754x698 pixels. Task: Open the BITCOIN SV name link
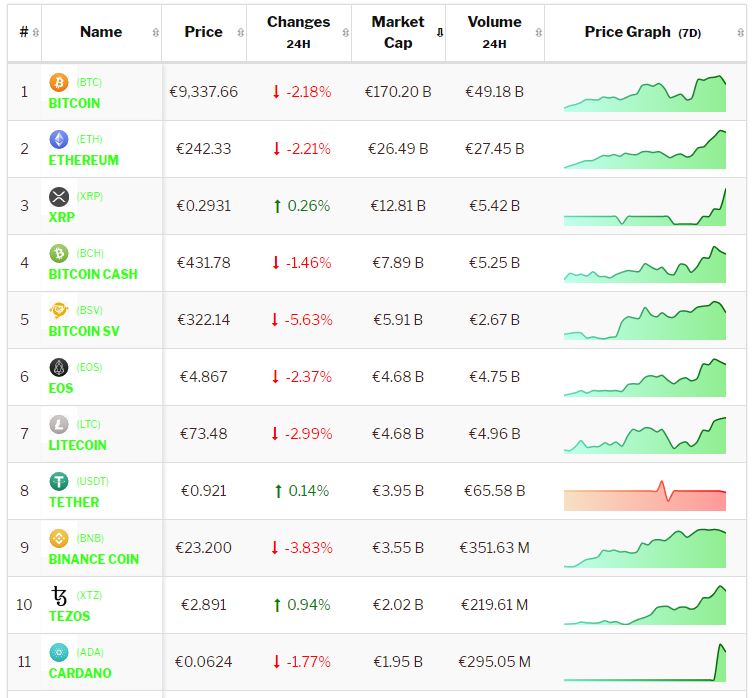[83, 331]
